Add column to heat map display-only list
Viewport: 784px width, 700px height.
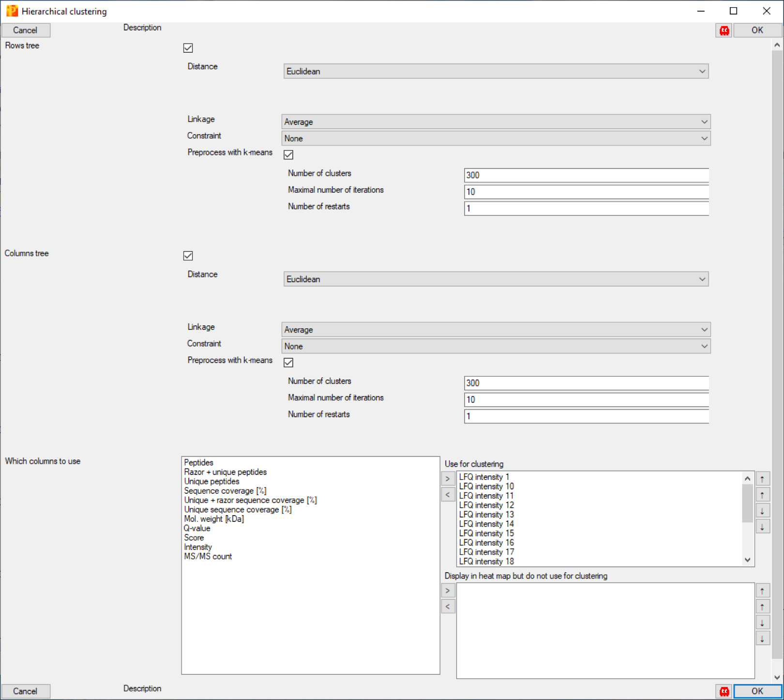click(x=448, y=591)
